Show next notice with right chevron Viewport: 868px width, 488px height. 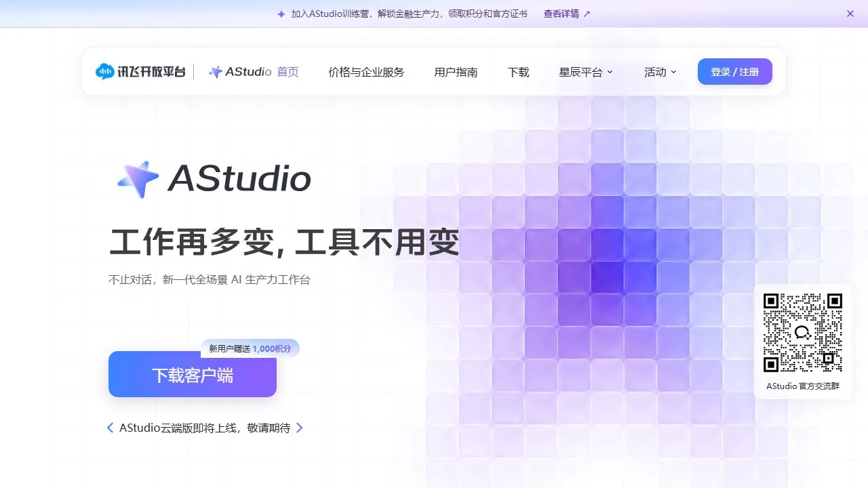[x=300, y=428]
